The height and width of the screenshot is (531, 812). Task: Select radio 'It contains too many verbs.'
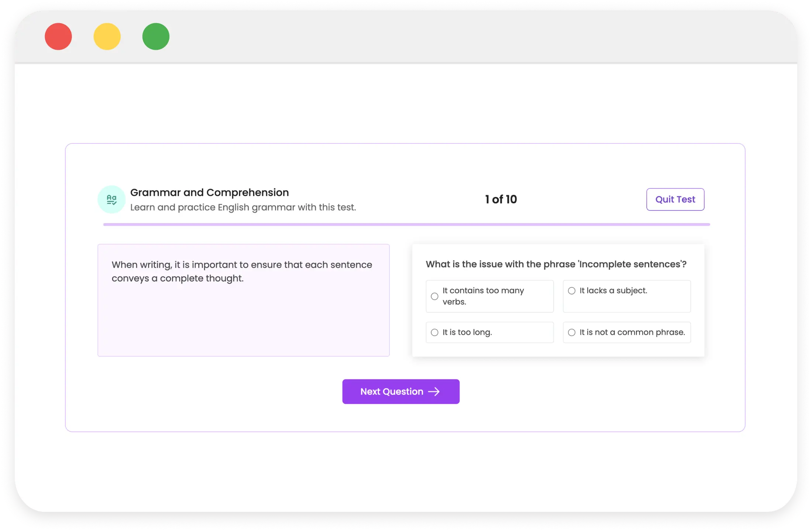[x=434, y=296]
